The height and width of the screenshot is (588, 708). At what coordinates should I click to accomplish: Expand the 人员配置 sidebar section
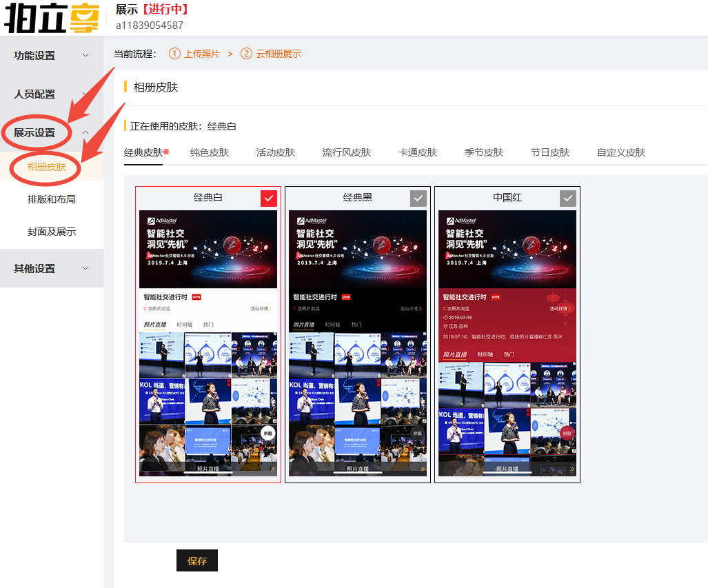point(51,94)
